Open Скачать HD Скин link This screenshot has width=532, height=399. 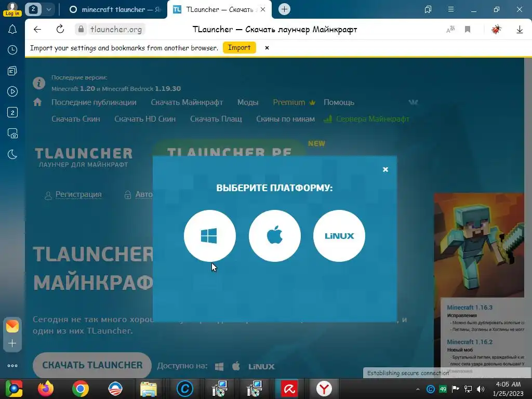[145, 119]
